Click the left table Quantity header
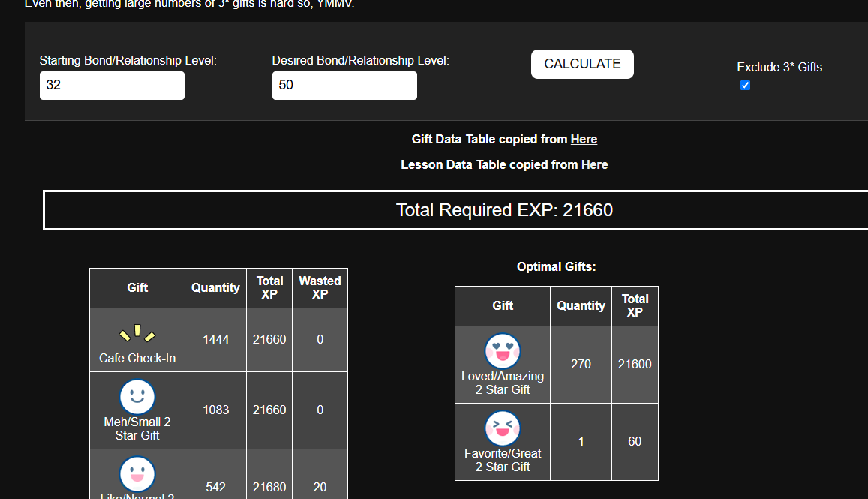 tap(216, 288)
